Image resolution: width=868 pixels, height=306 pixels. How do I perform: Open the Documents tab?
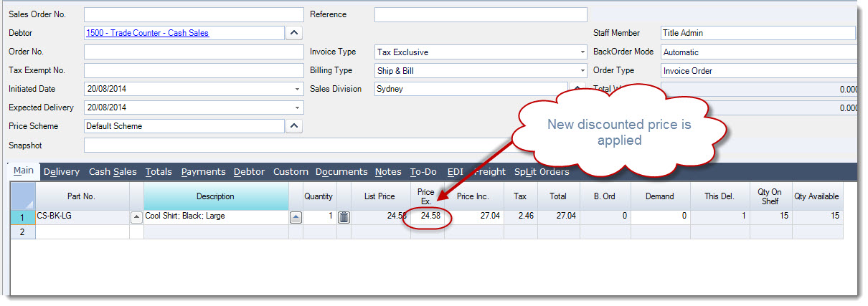click(x=341, y=172)
